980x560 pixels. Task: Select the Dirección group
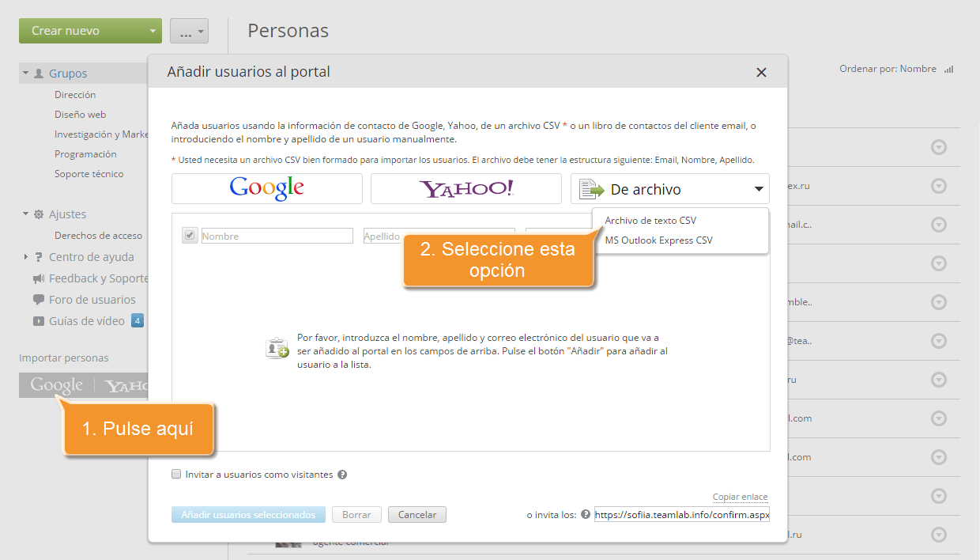75,95
